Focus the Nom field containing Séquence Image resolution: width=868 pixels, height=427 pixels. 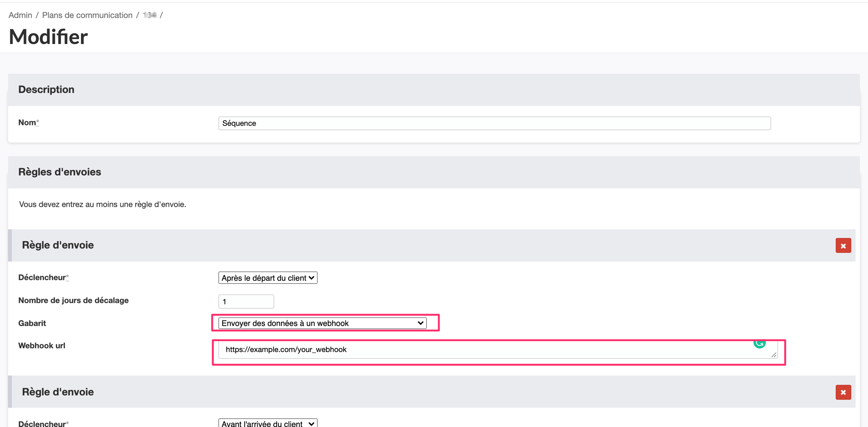(494, 124)
